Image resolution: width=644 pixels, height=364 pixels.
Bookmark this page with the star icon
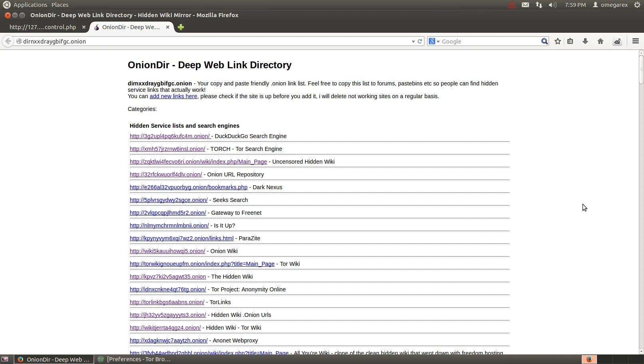tap(558, 41)
